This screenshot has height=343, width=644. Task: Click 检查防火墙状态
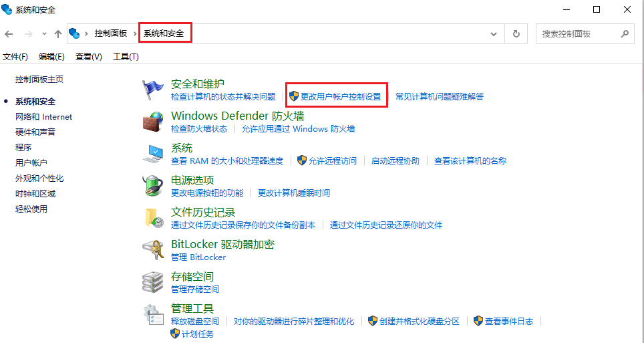[x=199, y=129]
